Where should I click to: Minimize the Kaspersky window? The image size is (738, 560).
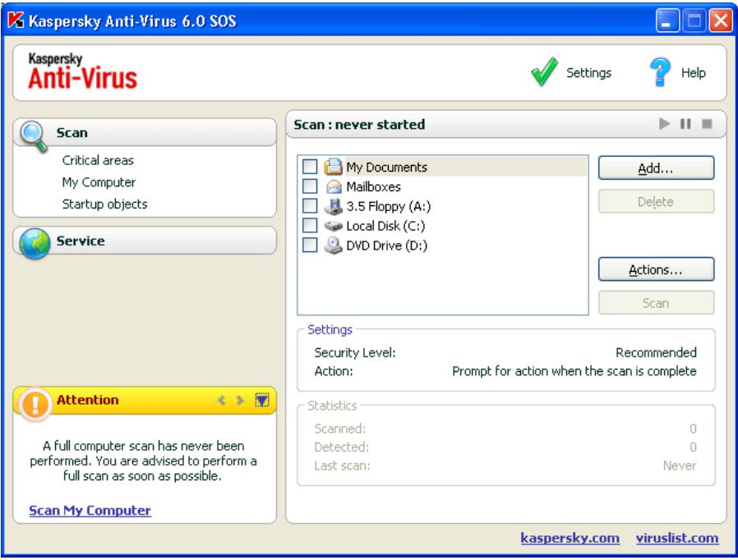click(x=667, y=21)
